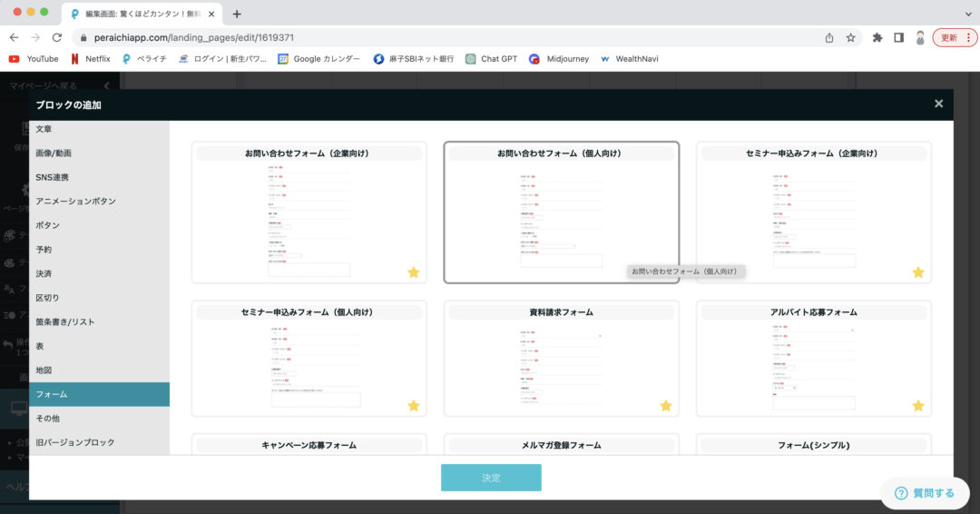Click the share page icon in address bar
This screenshot has height=514, width=980.
point(829,37)
